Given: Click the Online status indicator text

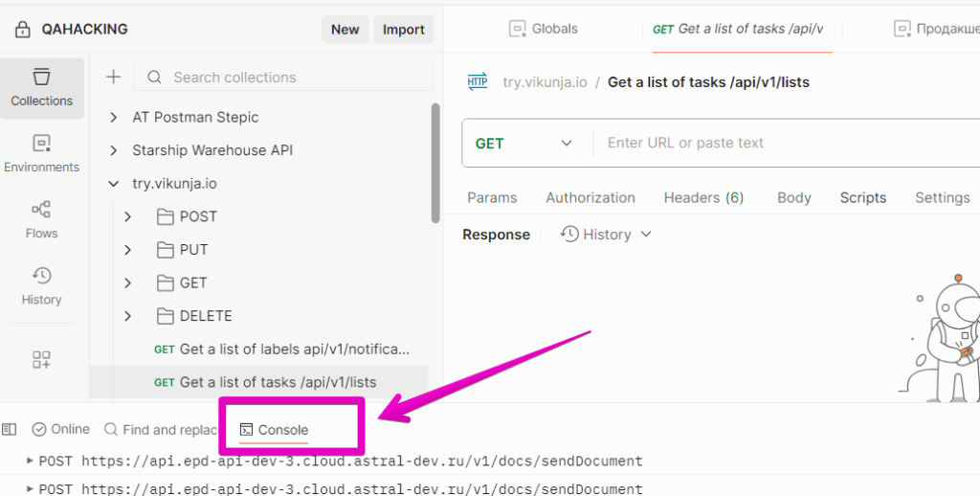Looking at the screenshot, I should pyautogui.click(x=70, y=429).
